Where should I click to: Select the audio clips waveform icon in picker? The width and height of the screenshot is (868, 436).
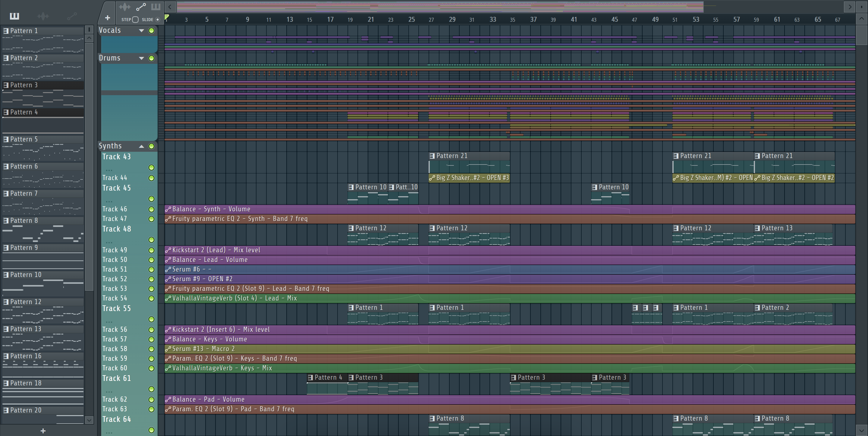[x=43, y=16]
